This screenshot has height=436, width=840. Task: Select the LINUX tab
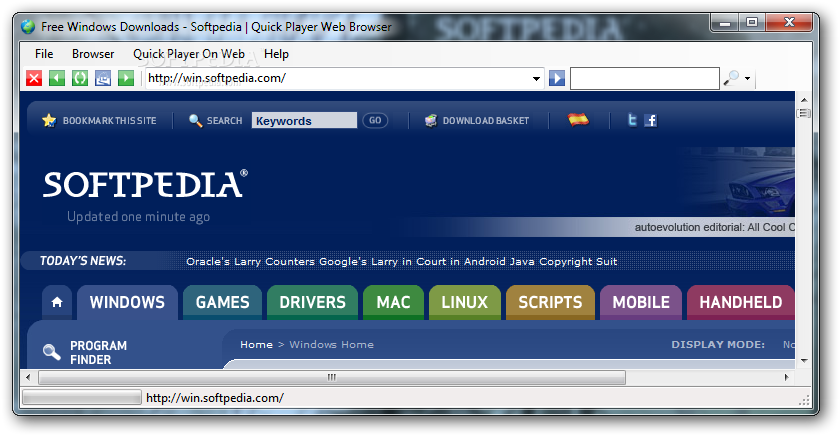(x=464, y=303)
